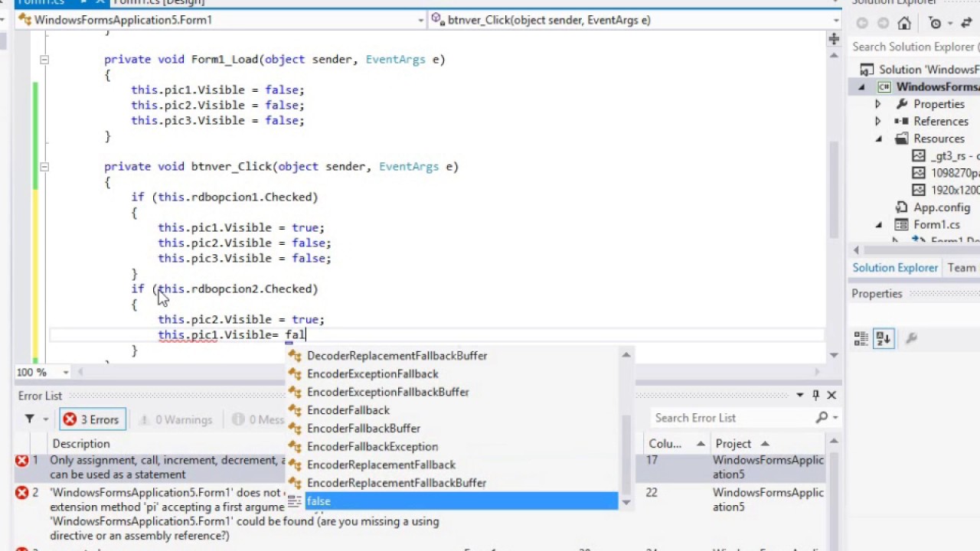Click the Error List pin icon
The width and height of the screenshot is (980, 551).
815,395
